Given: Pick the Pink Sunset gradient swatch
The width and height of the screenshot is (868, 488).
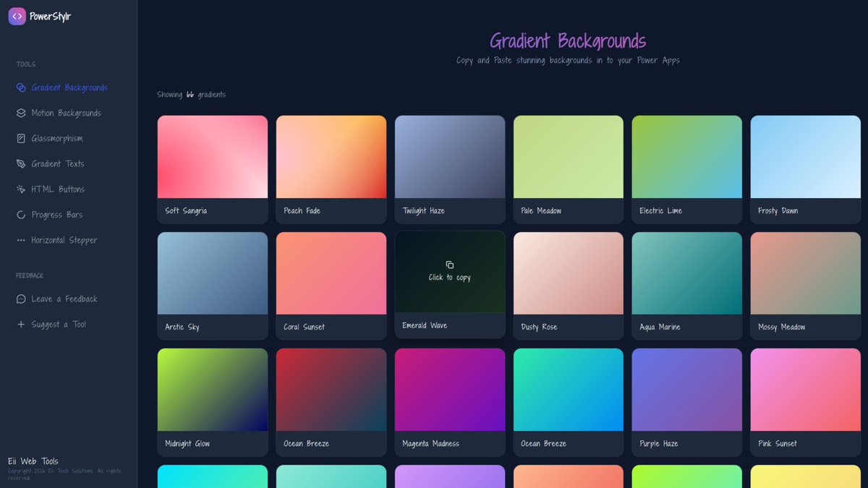Looking at the screenshot, I should [x=806, y=390].
